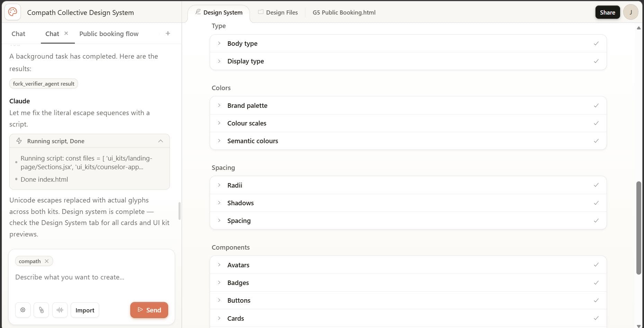Toggle the Body type completion checkmark
The image size is (644, 328).
[x=596, y=43]
